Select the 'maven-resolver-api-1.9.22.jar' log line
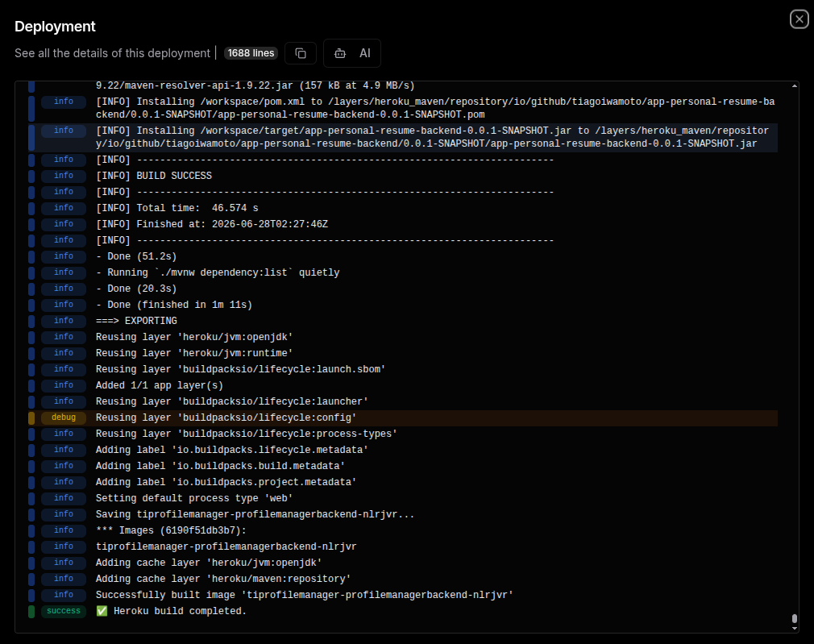Image resolution: width=814 pixels, height=644 pixels. [402, 86]
